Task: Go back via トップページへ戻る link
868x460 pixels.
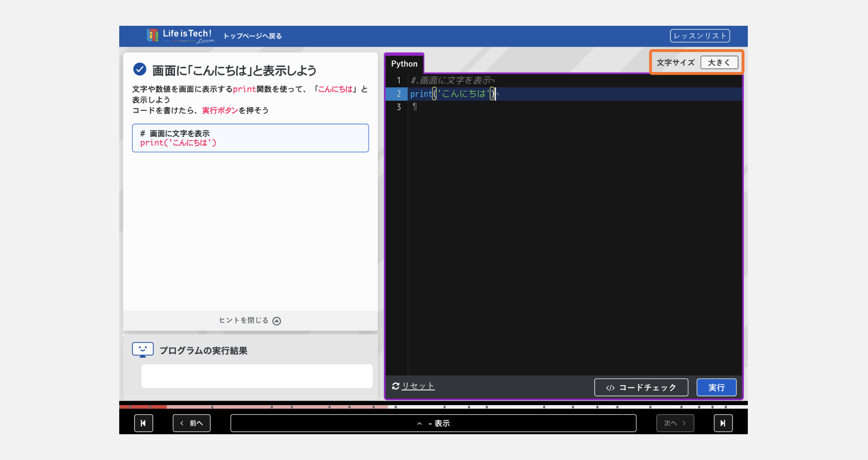Action: (x=252, y=36)
